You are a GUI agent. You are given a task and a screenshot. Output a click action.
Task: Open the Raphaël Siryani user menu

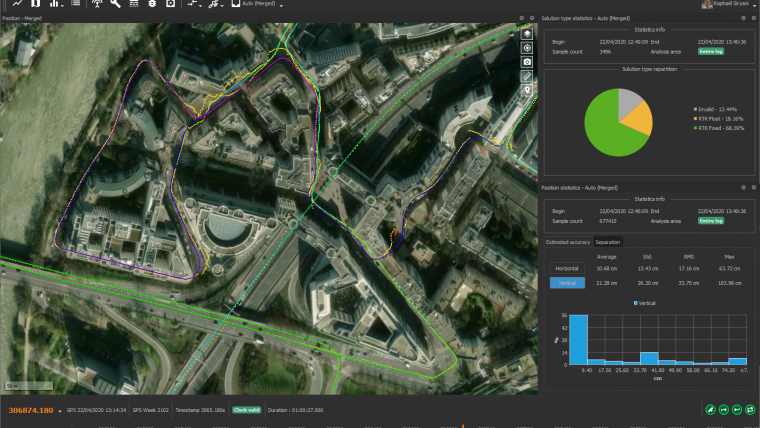[730, 4]
